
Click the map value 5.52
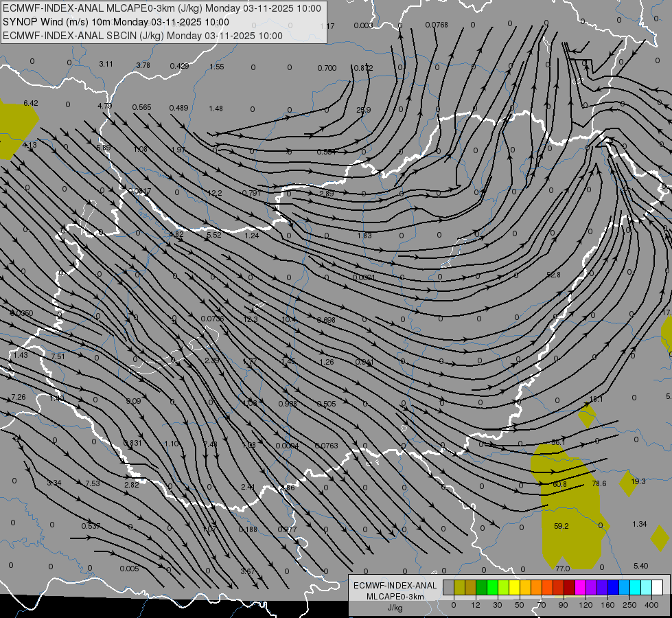click(x=214, y=235)
